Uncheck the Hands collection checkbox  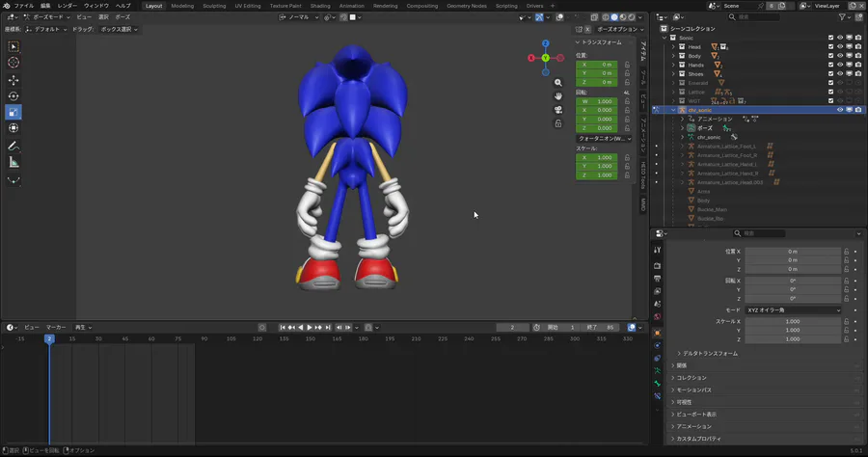[x=830, y=65]
